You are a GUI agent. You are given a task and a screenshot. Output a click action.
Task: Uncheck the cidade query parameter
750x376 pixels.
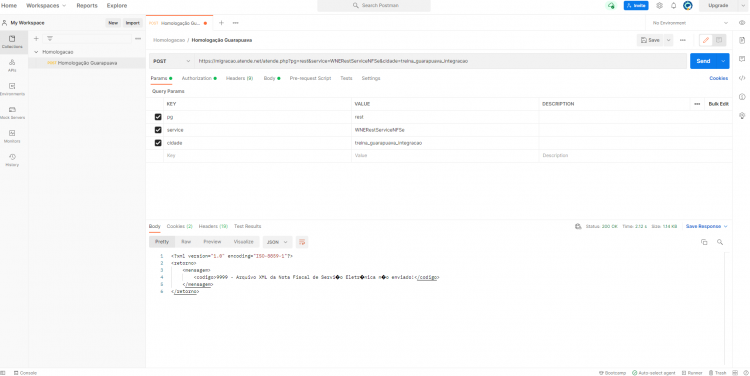click(158, 143)
